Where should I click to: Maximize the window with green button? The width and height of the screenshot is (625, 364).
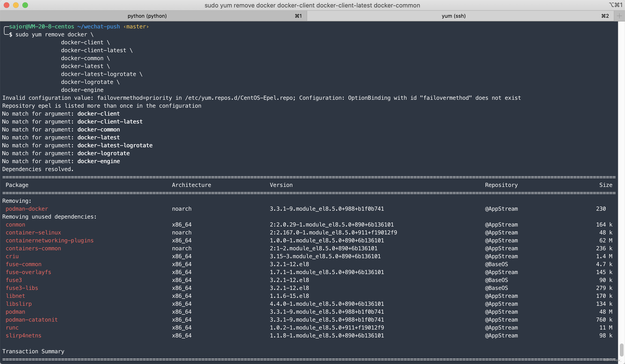click(x=25, y=5)
